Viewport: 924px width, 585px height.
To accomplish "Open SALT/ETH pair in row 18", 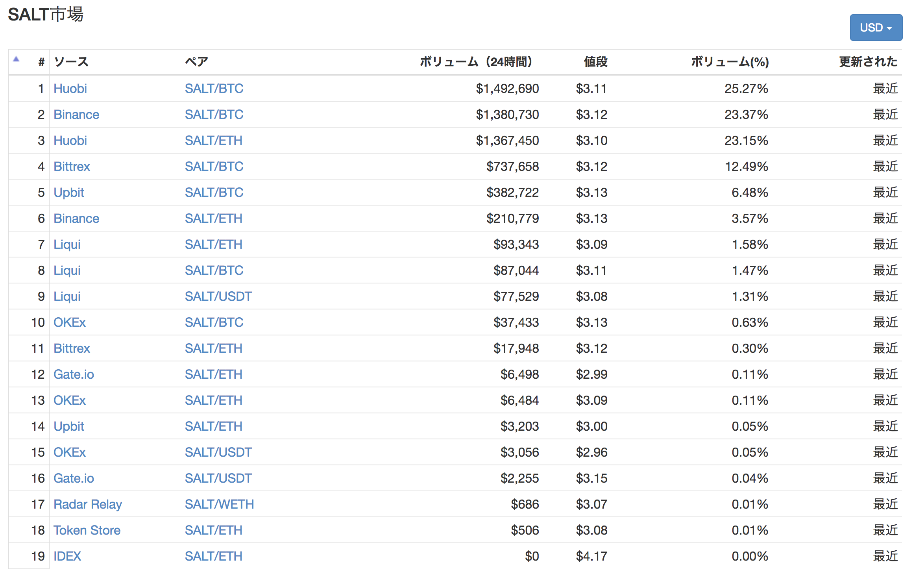I will tap(214, 530).
